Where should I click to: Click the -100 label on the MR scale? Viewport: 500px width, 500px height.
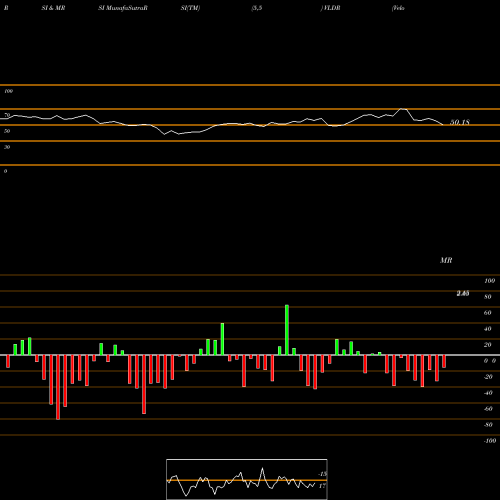click(490, 441)
